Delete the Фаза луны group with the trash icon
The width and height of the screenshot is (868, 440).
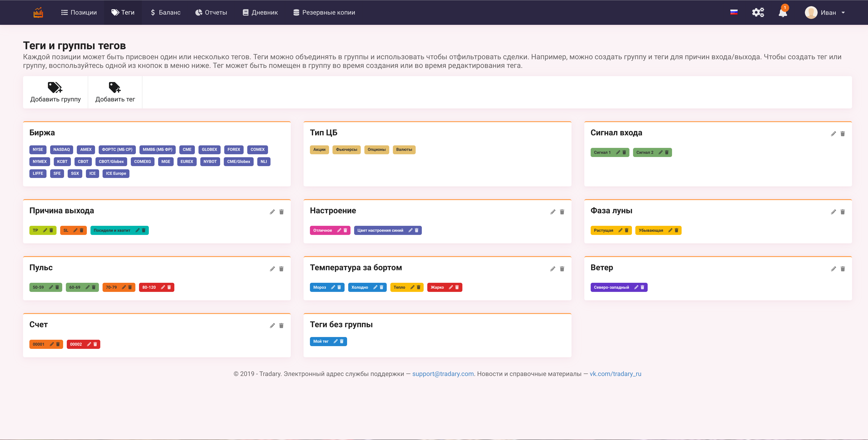[x=842, y=212]
